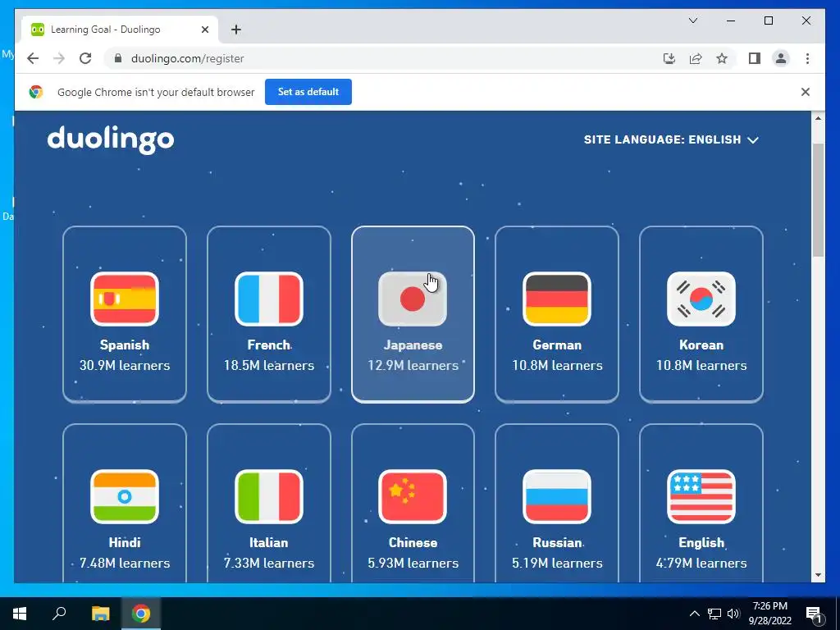This screenshot has height=630, width=840.
Task: Click the duolingo logo
Action: click(111, 139)
